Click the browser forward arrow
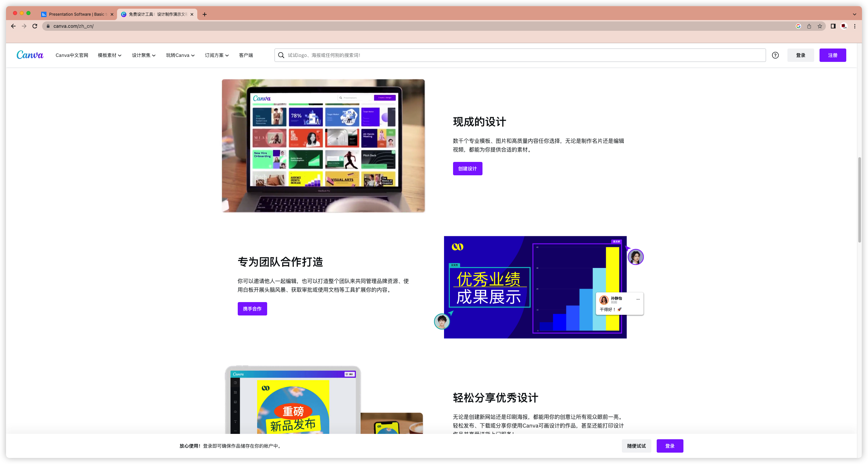Viewport: 868px width, 464px height. [x=24, y=26]
